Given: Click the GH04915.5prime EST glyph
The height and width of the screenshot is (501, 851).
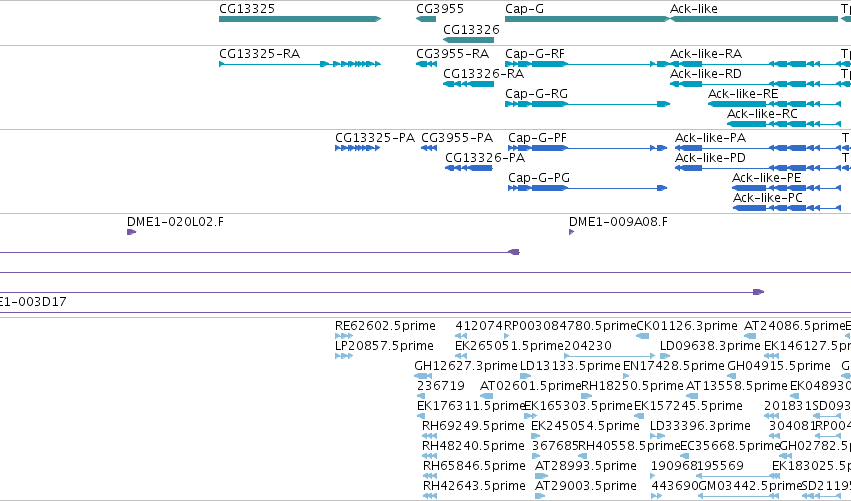Looking at the screenshot, I should (x=732, y=376).
